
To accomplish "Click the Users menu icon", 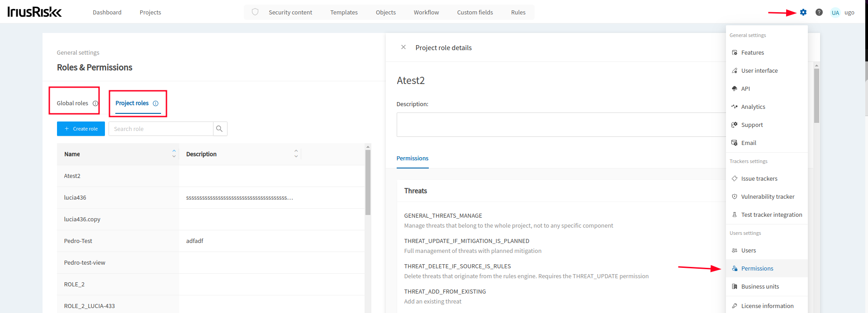I will coord(735,251).
